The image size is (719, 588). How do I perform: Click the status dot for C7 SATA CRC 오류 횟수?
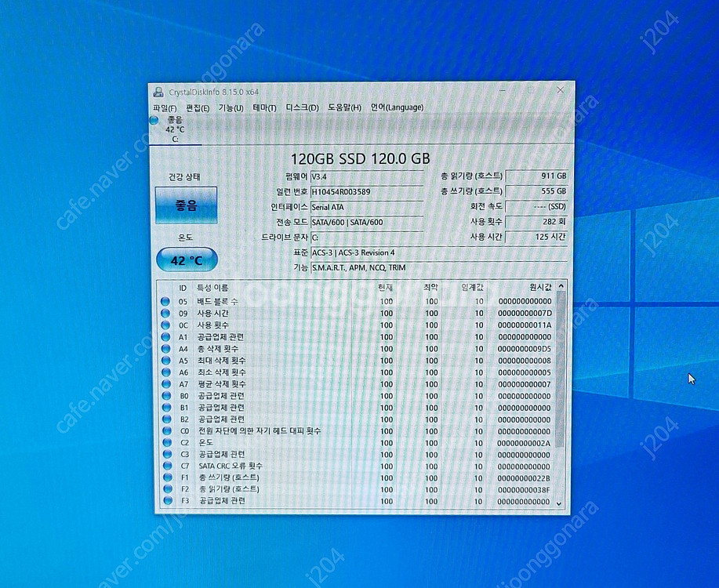click(x=167, y=466)
